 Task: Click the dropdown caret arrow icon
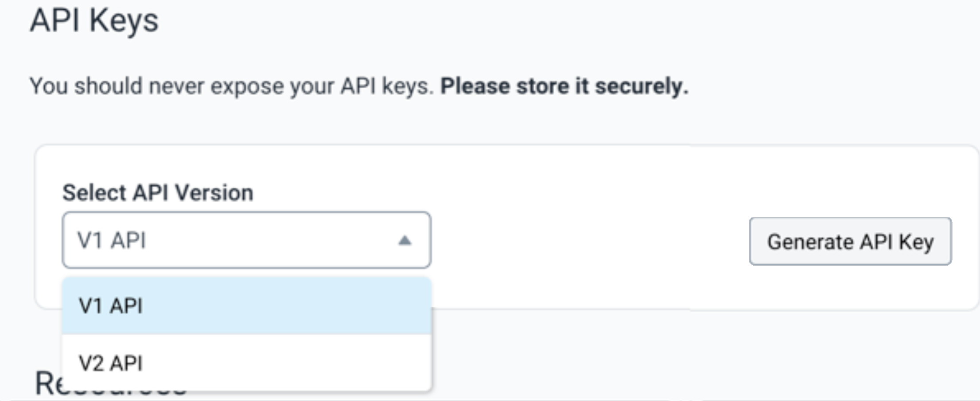click(x=404, y=241)
